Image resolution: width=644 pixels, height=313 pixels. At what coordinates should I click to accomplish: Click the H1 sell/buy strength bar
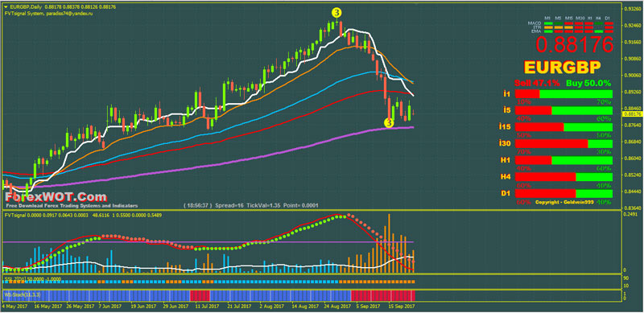[x=563, y=160]
